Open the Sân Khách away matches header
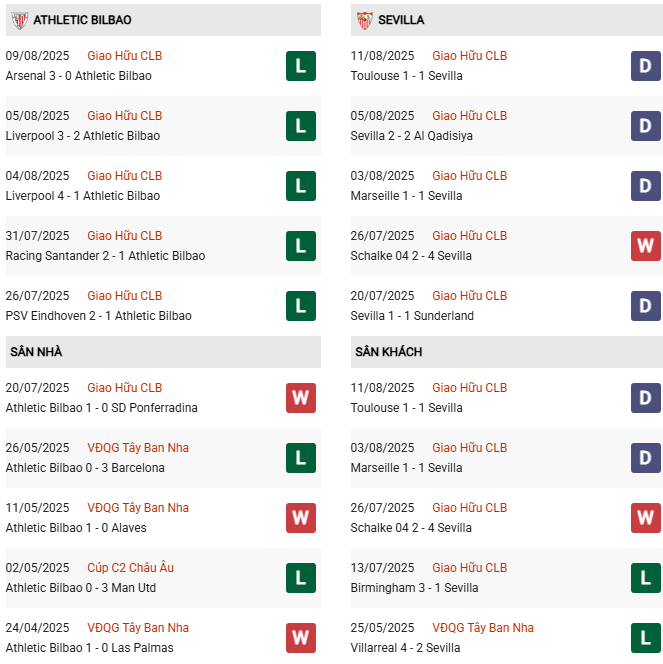The height and width of the screenshot is (664, 663). tap(388, 352)
